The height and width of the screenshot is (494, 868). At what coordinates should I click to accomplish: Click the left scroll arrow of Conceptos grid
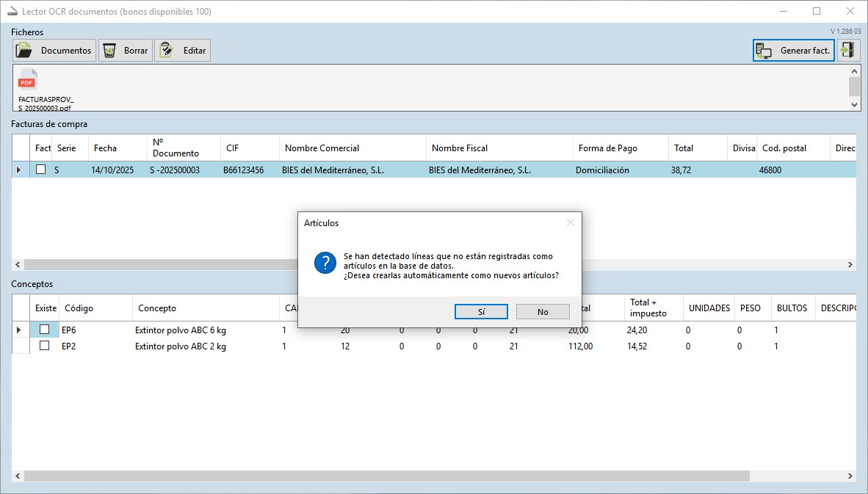pos(18,476)
